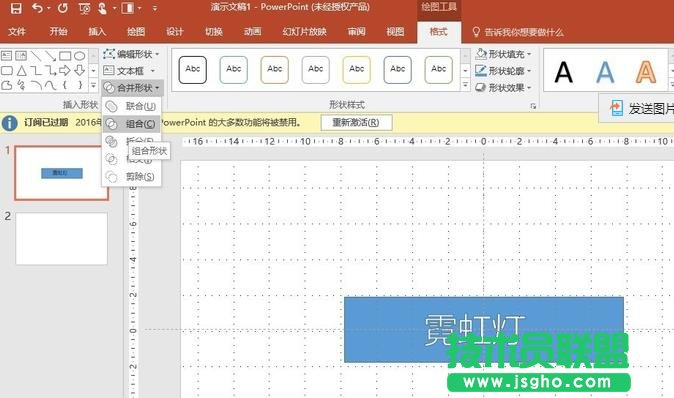Open the 形状填充 dropdown

click(503, 54)
